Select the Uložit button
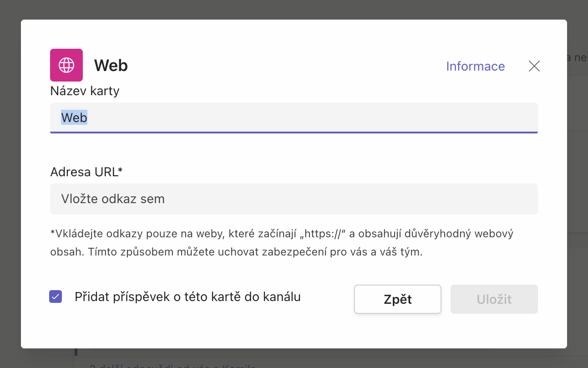The width and height of the screenshot is (588, 368). pos(494,299)
